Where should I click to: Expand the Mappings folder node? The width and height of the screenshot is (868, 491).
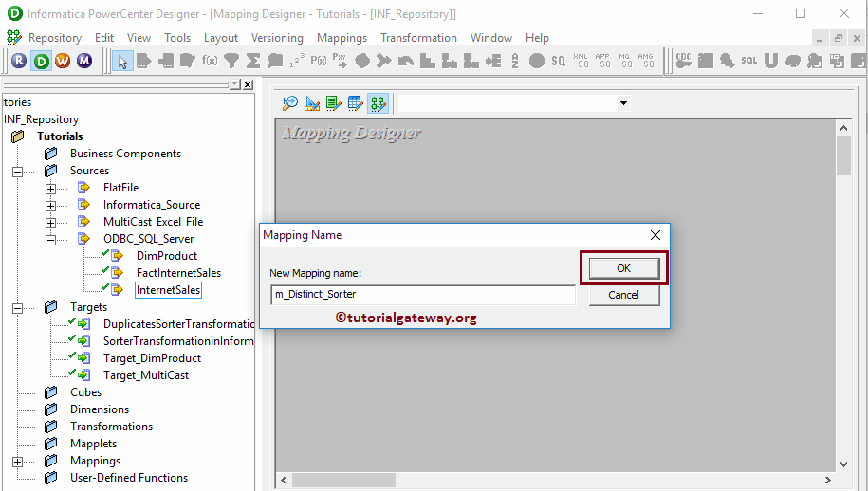(x=18, y=462)
